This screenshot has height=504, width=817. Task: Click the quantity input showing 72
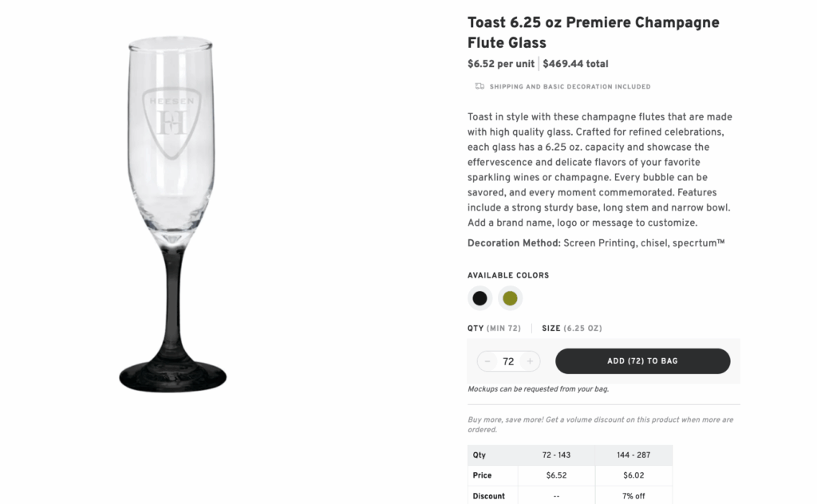point(508,361)
